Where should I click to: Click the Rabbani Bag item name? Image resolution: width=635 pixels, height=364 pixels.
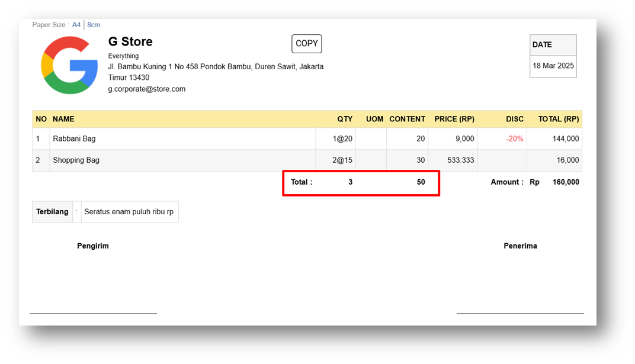point(74,138)
